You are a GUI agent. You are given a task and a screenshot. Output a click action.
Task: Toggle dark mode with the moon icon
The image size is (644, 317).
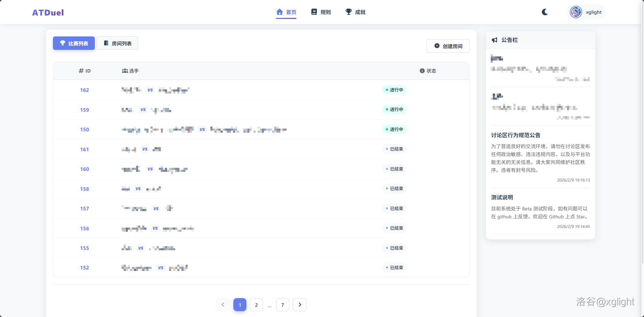(545, 12)
